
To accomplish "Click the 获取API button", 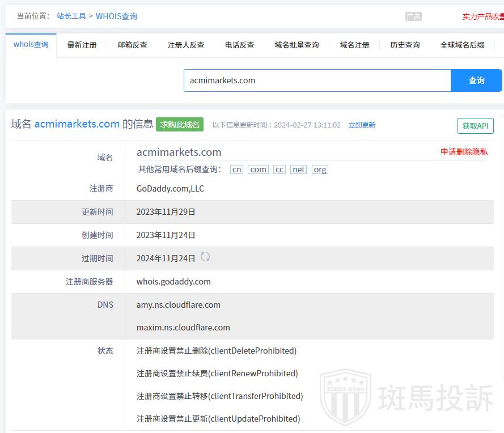I will pos(475,126).
